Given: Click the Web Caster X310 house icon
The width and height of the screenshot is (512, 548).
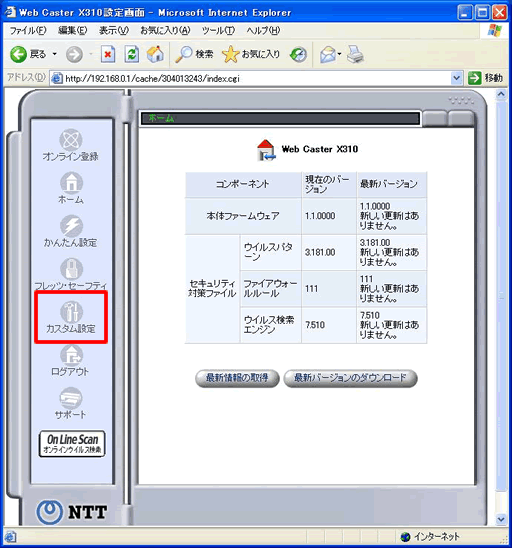Looking at the screenshot, I should (266, 150).
